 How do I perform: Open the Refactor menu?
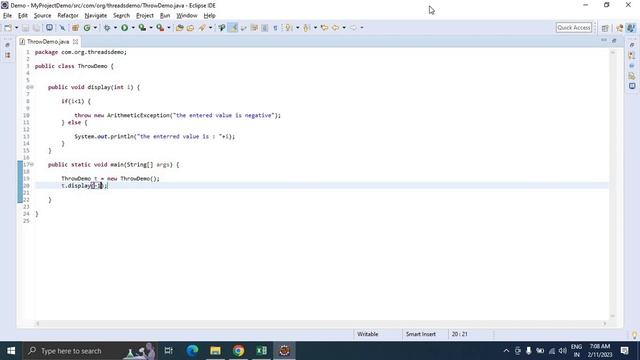(x=68, y=16)
